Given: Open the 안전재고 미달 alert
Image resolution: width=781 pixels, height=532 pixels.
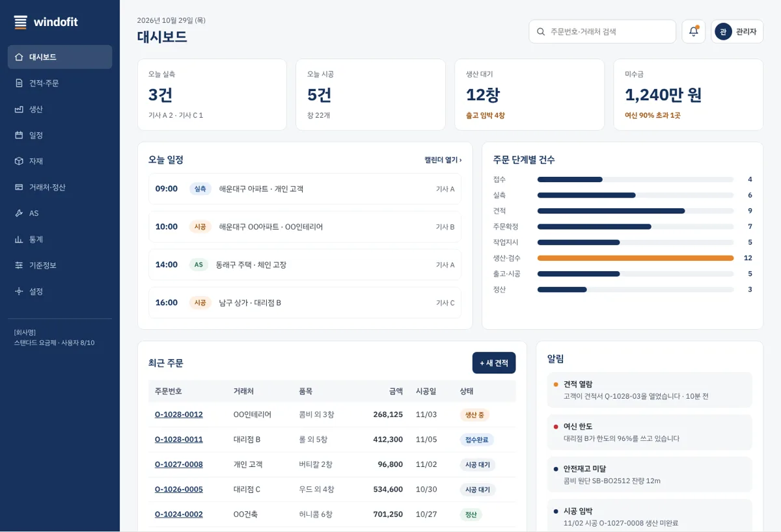Looking at the screenshot, I should (x=650, y=474).
